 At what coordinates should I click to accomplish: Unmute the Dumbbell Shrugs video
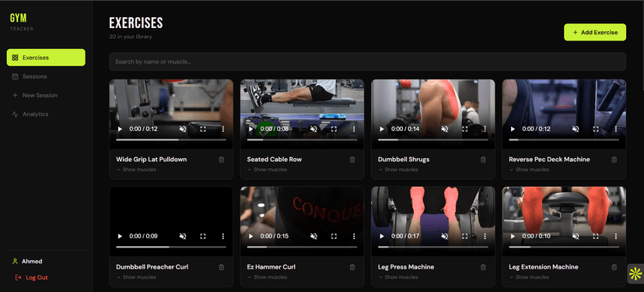point(445,129)
